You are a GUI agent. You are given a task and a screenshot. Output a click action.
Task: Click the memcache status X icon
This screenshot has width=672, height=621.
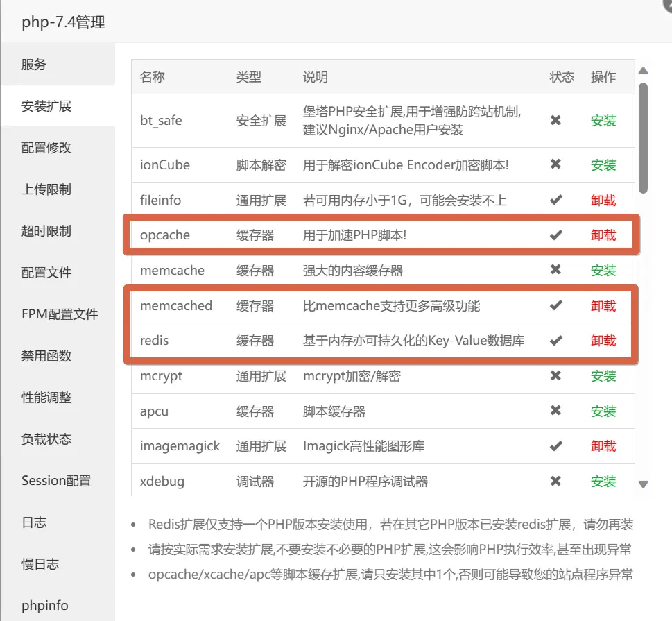click(556, 269)
